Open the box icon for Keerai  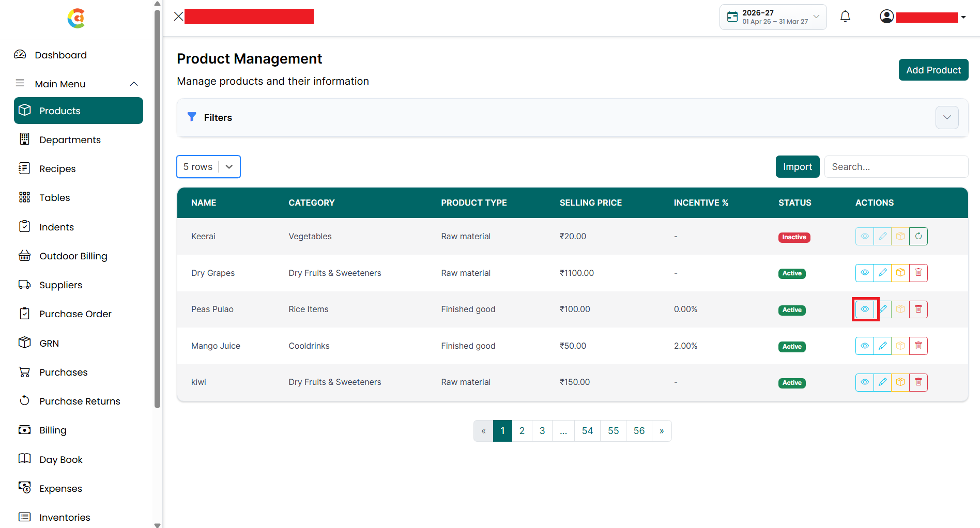click(900, 237)
